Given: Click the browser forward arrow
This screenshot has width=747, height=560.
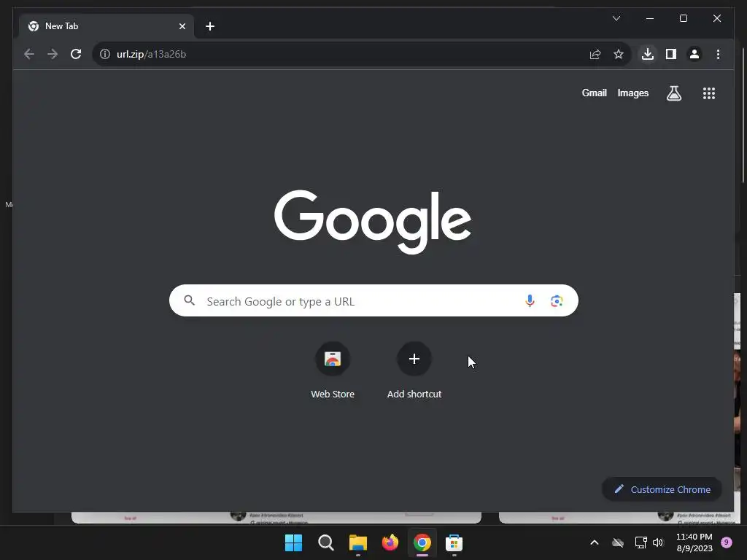Looking at the screenshot, I should 53,54.
